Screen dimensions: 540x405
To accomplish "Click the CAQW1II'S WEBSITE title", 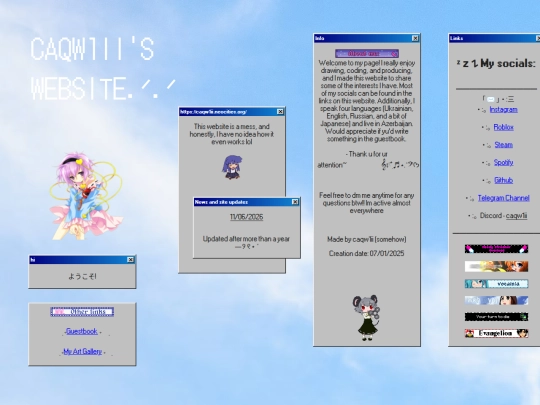I will (102, 68).
